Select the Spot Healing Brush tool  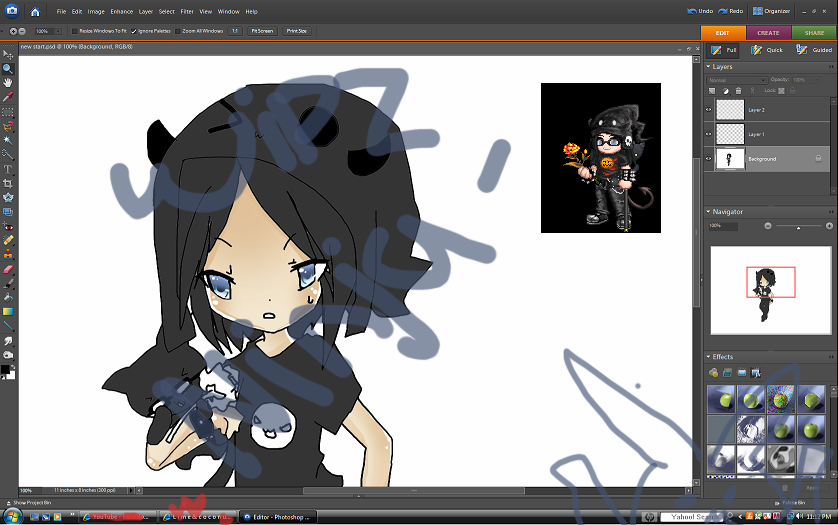(8, 241)
